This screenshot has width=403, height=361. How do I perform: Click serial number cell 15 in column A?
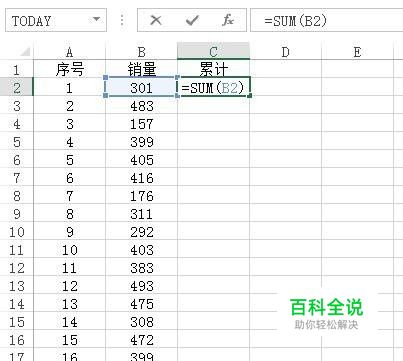69,340
